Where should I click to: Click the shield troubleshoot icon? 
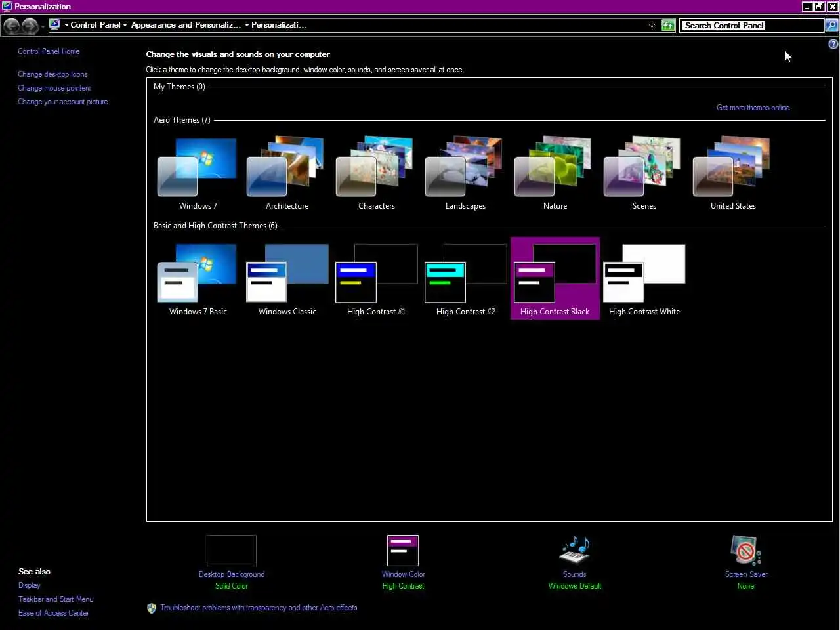[x=152, y=608]
